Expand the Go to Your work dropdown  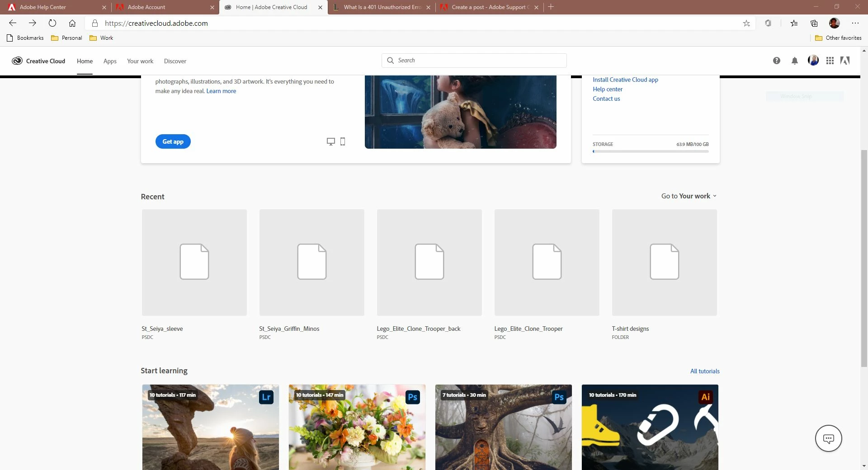(689, 196)
